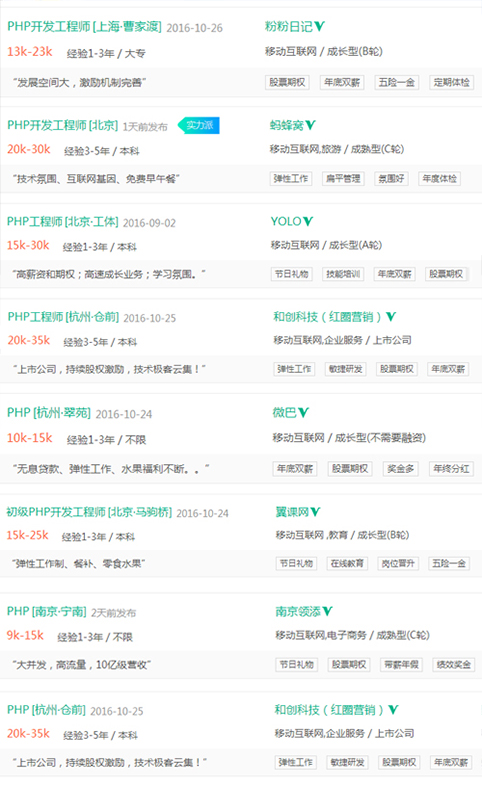Viewport: 482px width, 811px height.
Task: Click the V icon next to 南京领添
Action: point(327,611)
